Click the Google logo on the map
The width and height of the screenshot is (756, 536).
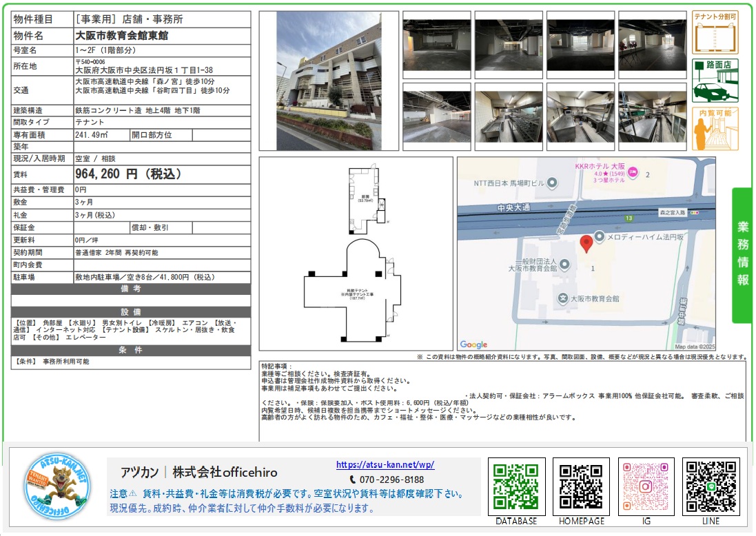[474, 344]
